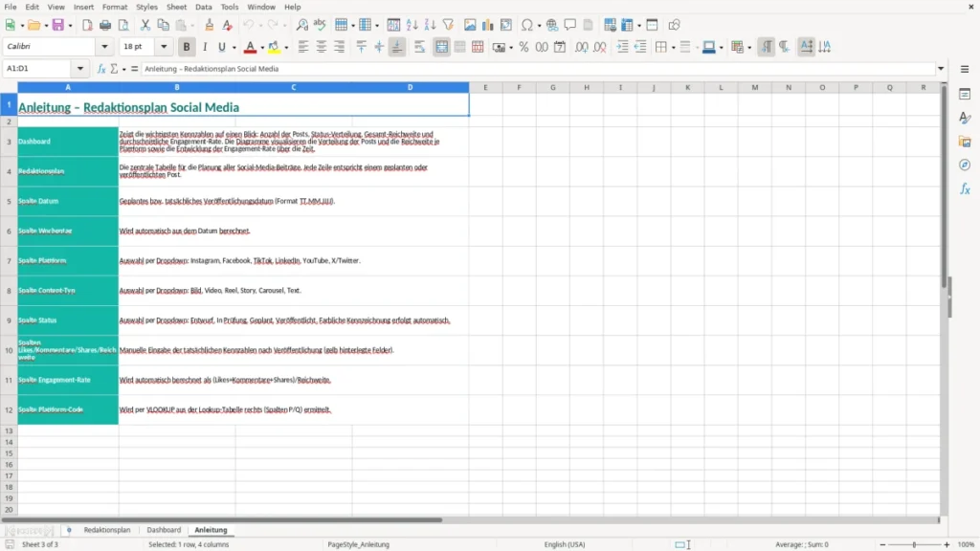Toggle Align Left

(303, 47)
